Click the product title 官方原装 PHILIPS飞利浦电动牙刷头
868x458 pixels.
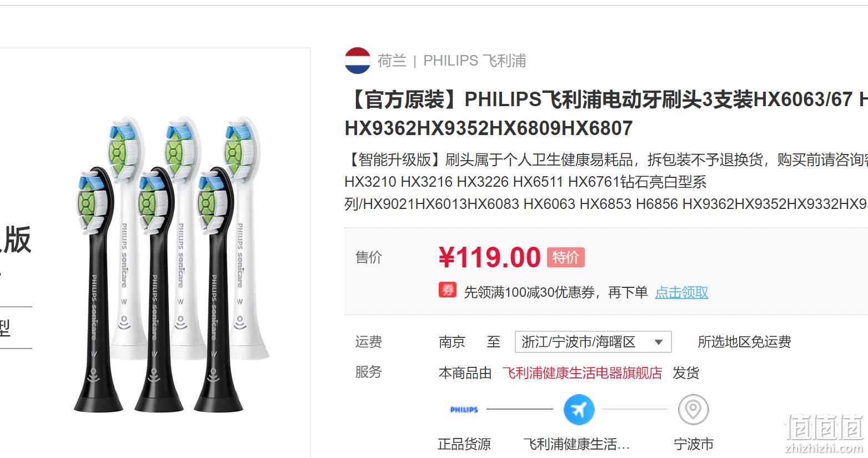tap(606, 114)
